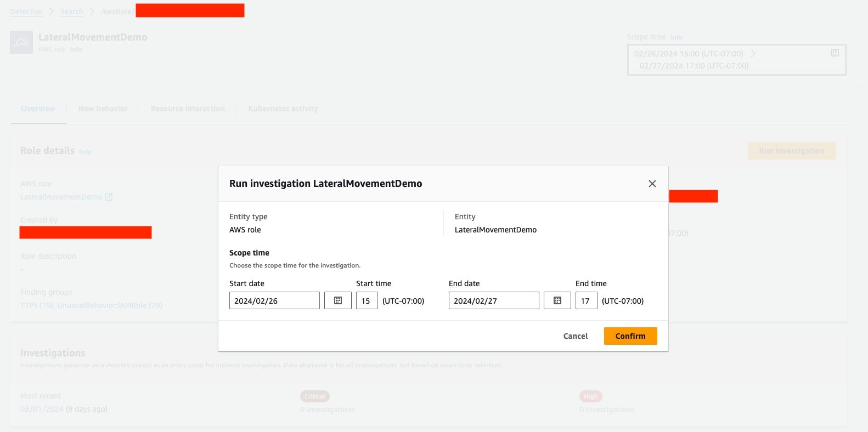Click the High severity badge
This screenshot has width=868, height=432.
[591, 396]
